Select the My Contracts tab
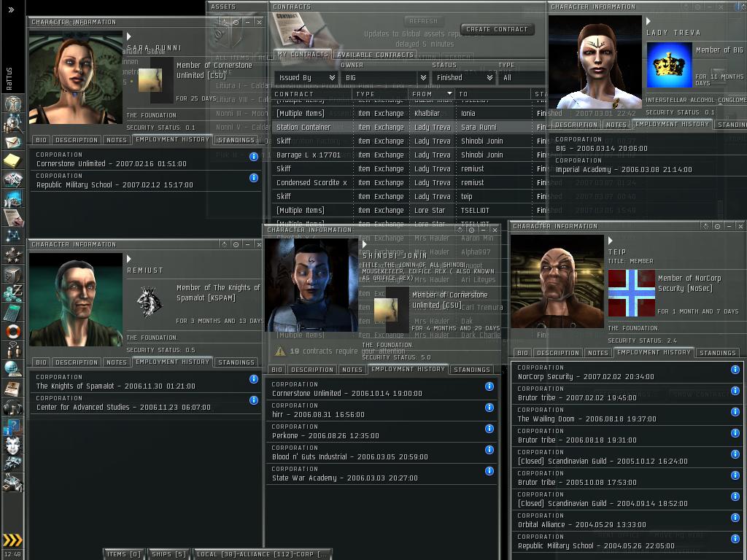Screen dimensions: 747x560 pyautogui.click(x=303, y=54)
